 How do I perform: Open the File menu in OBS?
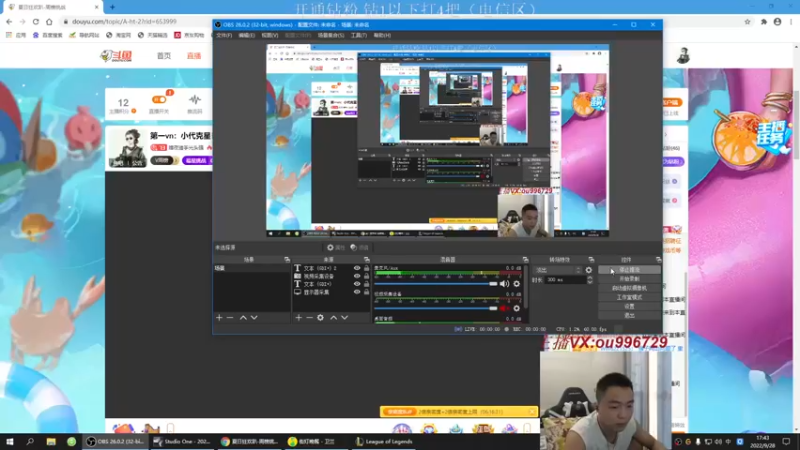pyautogui.click(x=224, y=35)
